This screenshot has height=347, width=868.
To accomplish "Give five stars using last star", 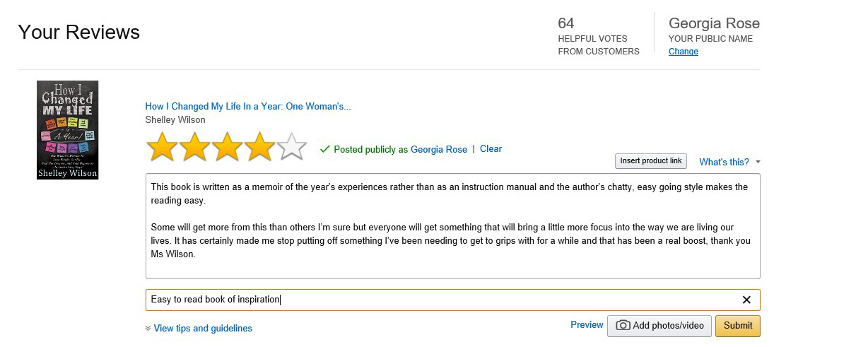I will pyautogui.click(x=292, y=148).
